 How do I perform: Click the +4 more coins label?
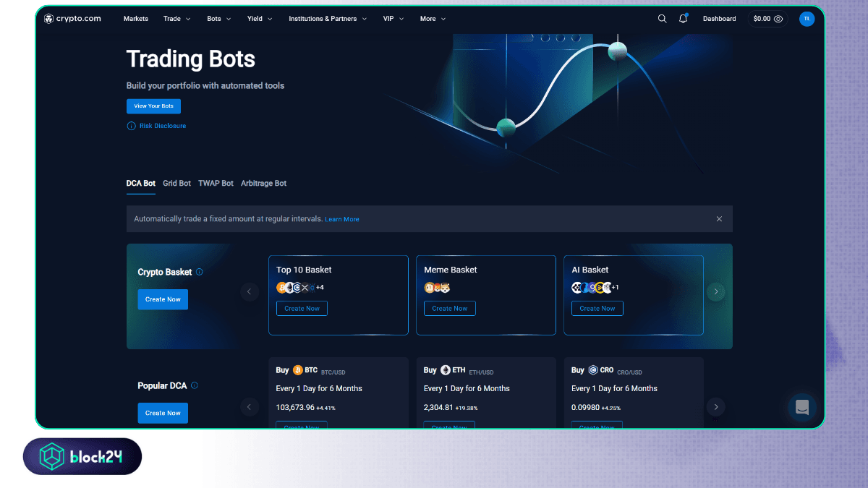(320, 288)
